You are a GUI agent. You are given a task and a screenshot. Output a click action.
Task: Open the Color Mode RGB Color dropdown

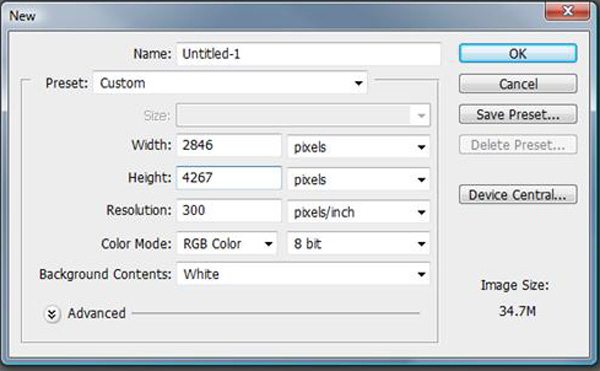(x=227, y=244)
